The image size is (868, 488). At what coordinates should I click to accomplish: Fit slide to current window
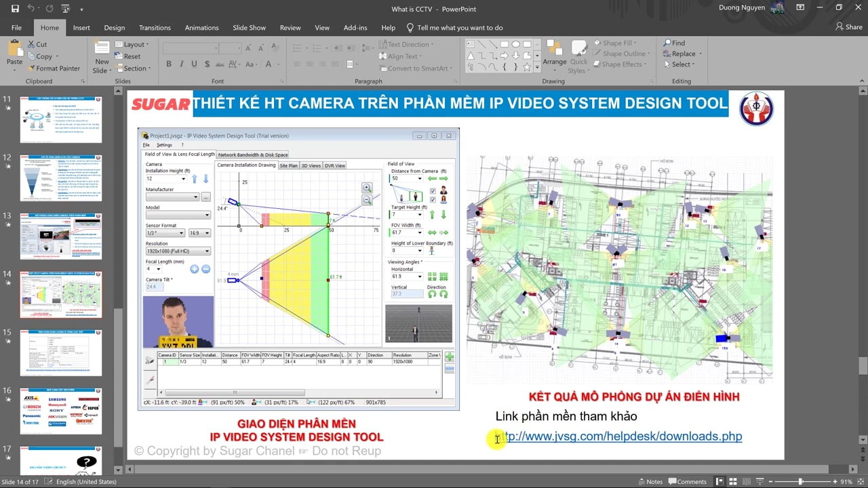point(860,481)
